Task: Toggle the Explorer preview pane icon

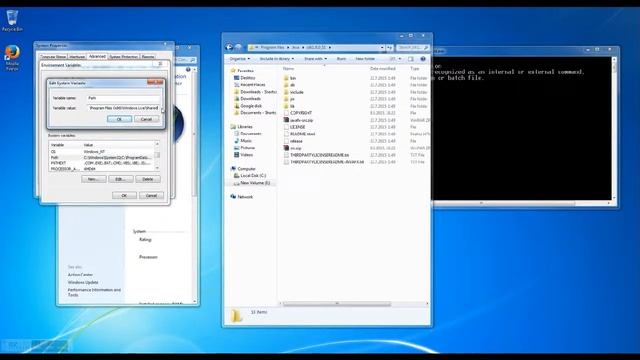Action: pyautogui.click(x=411, y=59)
